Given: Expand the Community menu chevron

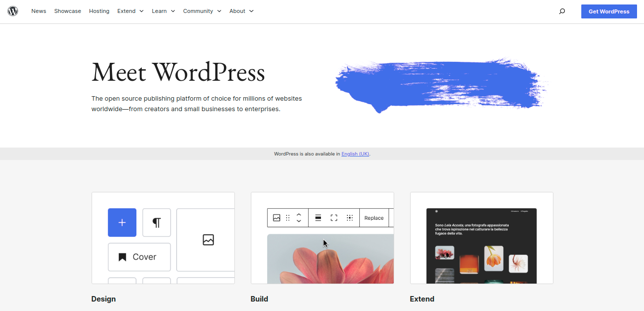Looking at the screenshot, I should pos(219,11).
